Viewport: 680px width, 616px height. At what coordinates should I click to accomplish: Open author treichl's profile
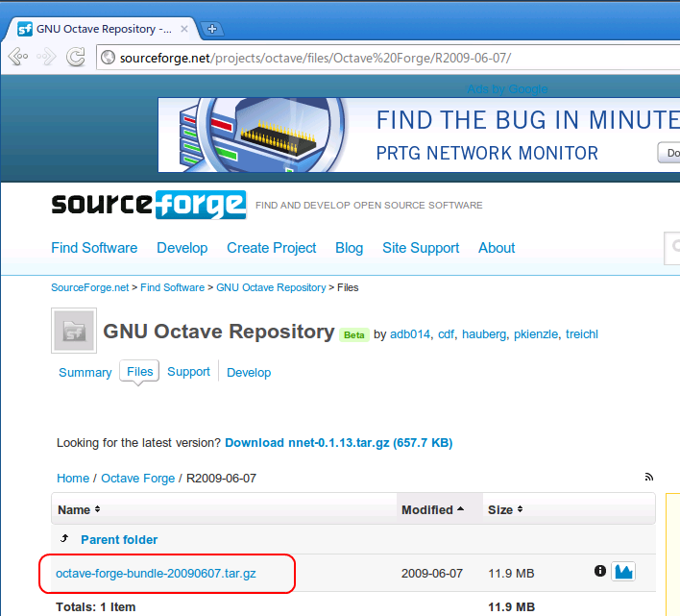pos(582,334)
